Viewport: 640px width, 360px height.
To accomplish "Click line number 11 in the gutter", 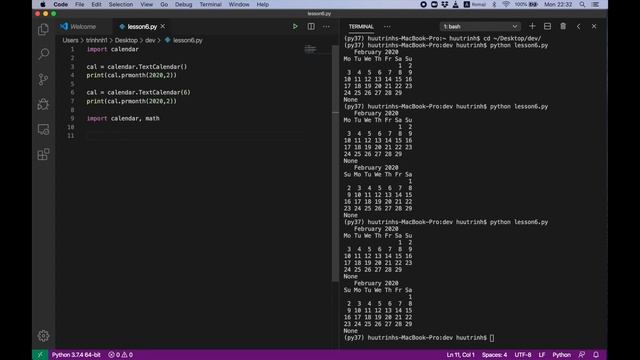I will click(71, 136).
